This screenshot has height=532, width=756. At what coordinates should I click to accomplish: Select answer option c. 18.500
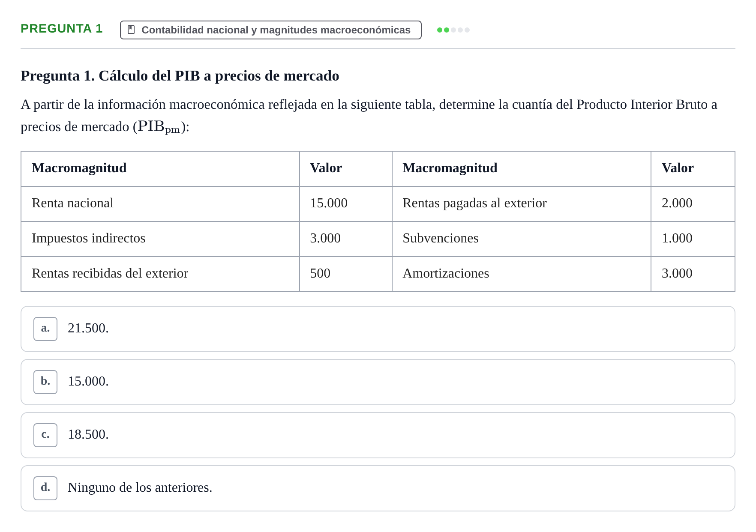pos(378,435)
